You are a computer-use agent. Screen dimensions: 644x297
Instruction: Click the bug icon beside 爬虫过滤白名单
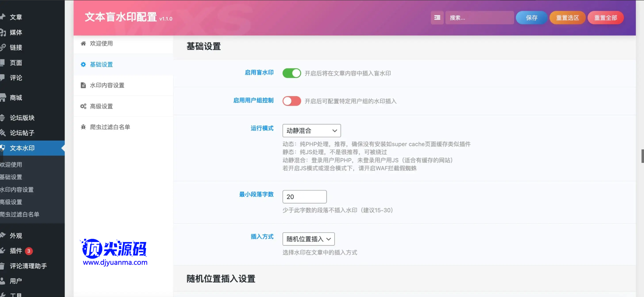pos(83,127)
